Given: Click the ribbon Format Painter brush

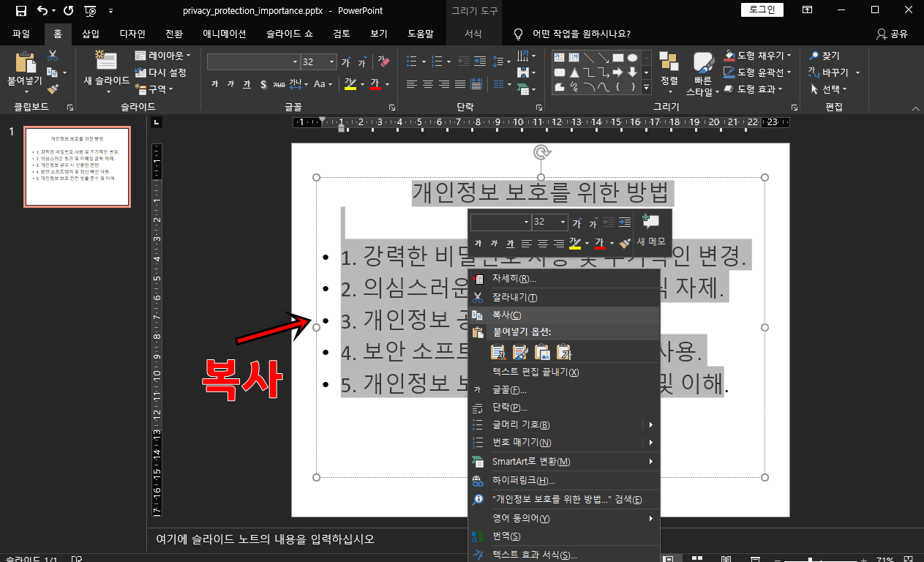Looking at the screenshot, I should (x=53, y=89).
